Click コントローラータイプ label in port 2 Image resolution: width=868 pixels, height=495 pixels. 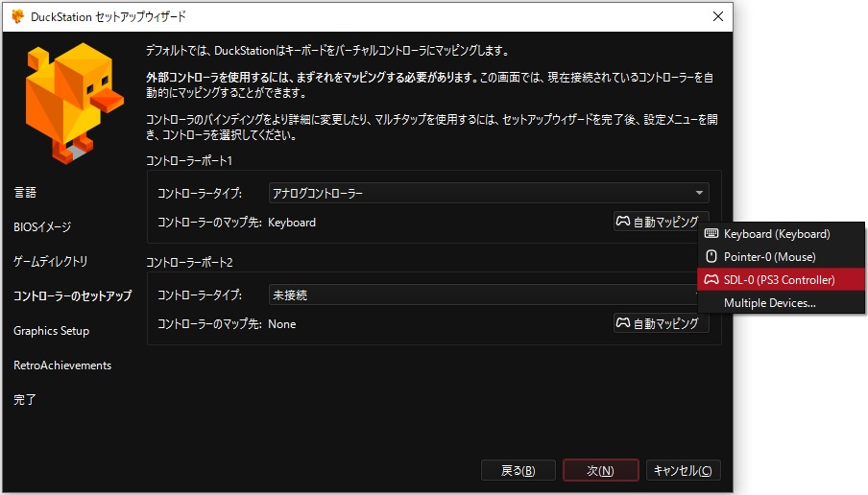pos(200,295)
